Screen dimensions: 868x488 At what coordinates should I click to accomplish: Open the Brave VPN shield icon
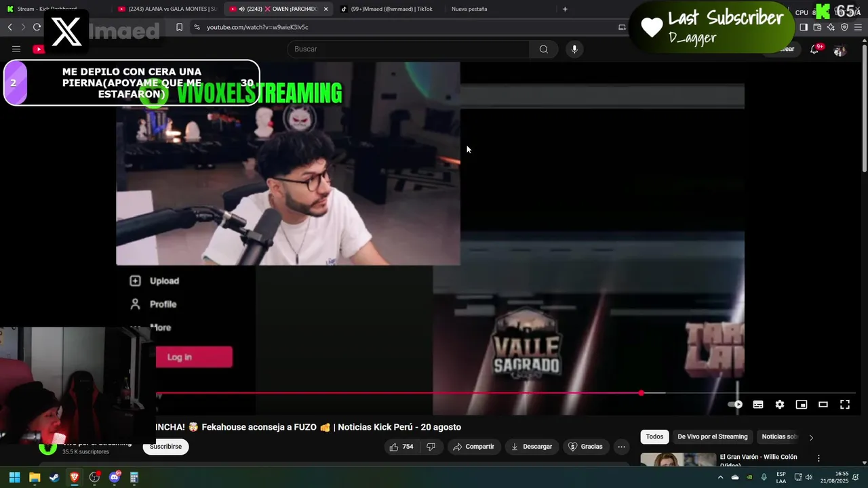(x=844, y=27)
